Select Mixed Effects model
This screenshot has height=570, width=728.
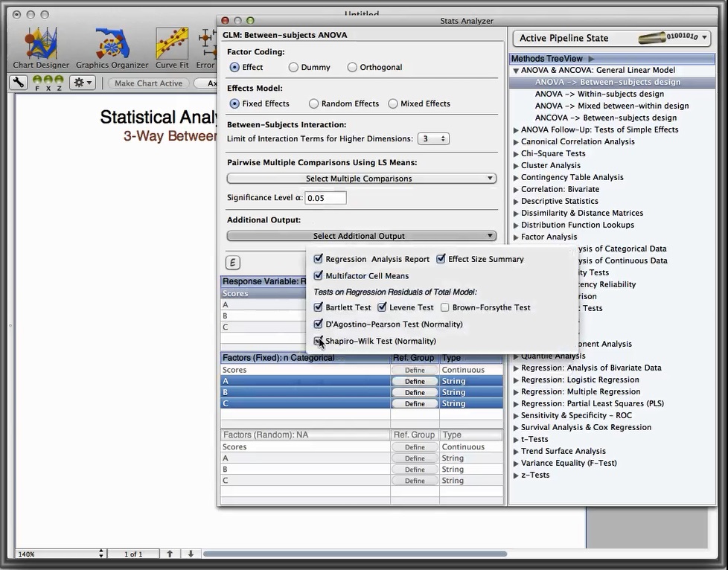[393, 103]
